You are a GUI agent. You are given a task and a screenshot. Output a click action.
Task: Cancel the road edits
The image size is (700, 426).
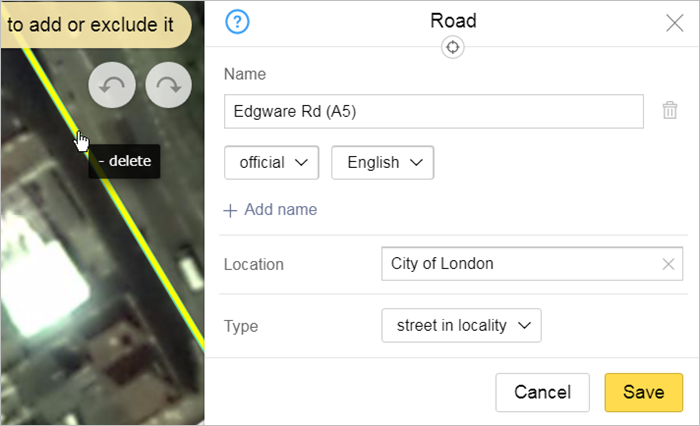[542, 392]
